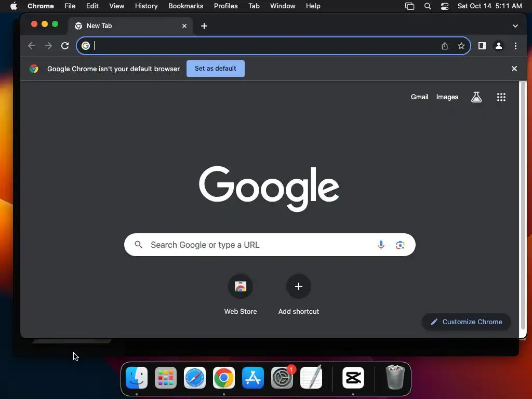532x399 pixels.
Task: Open CapCut from the Dock
Action: point(353,378)
